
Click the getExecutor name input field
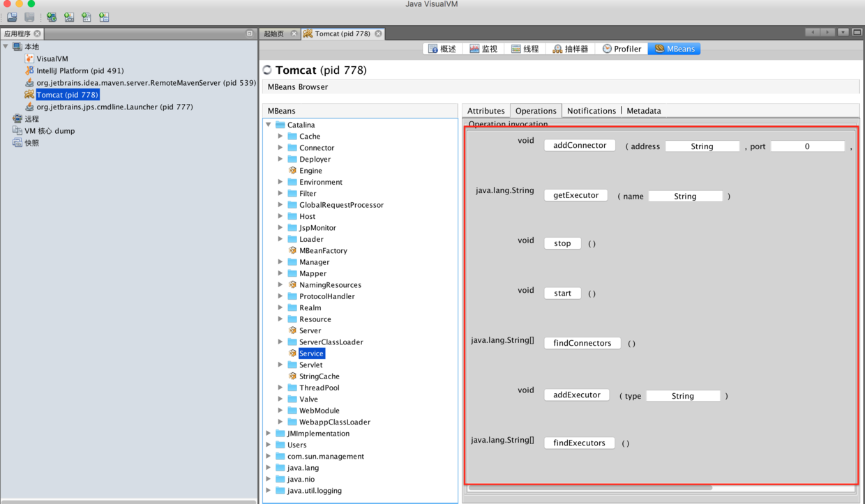click(x=685, y=197)
